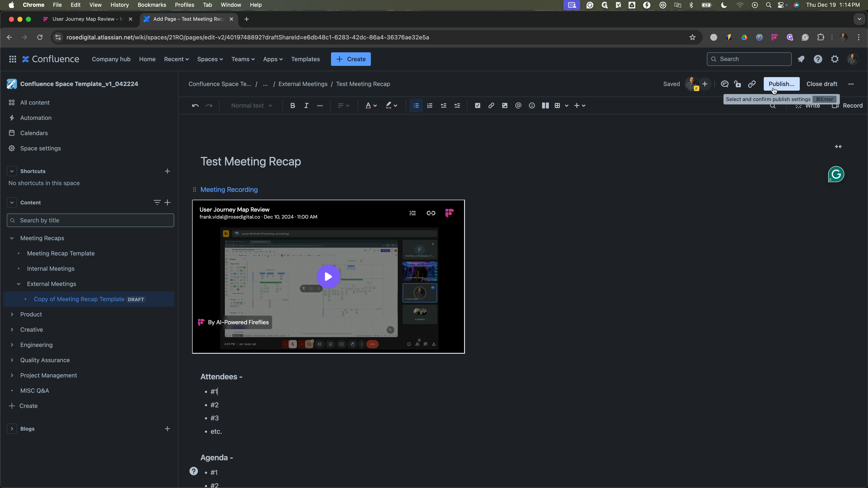
Task: Collapse the Meeting Recaps tree item
Action: pos(12,238)
